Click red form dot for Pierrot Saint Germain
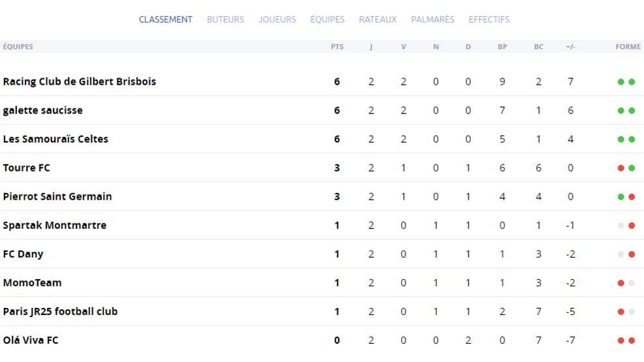The height and width of the screenshot is (362, 644). (x=632, y=196)
